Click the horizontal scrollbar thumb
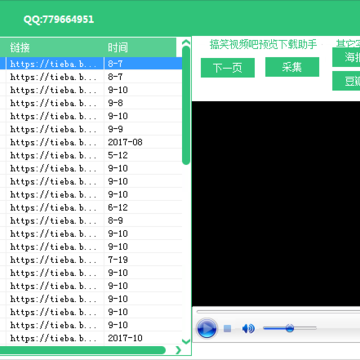Image resolution: width=360 pixels, height=360 pixels. coord(83,350)
